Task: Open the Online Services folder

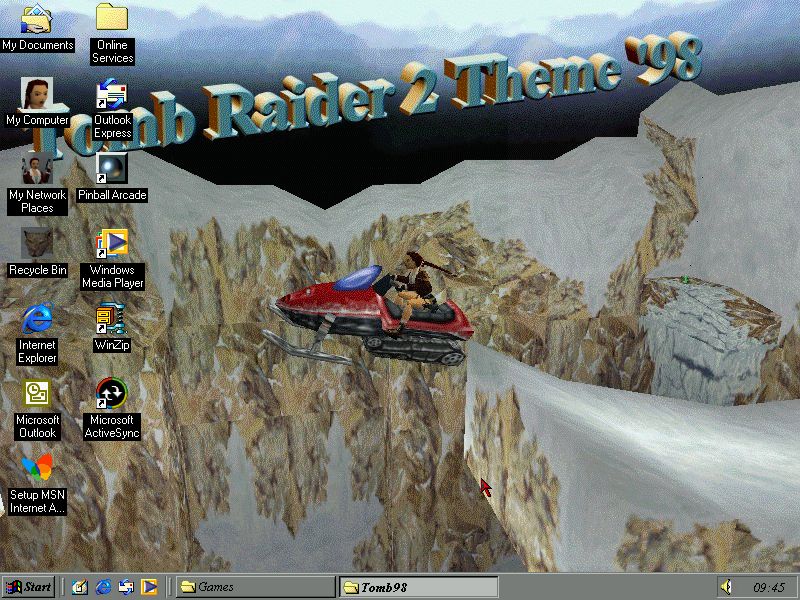Action: point(112,20)
